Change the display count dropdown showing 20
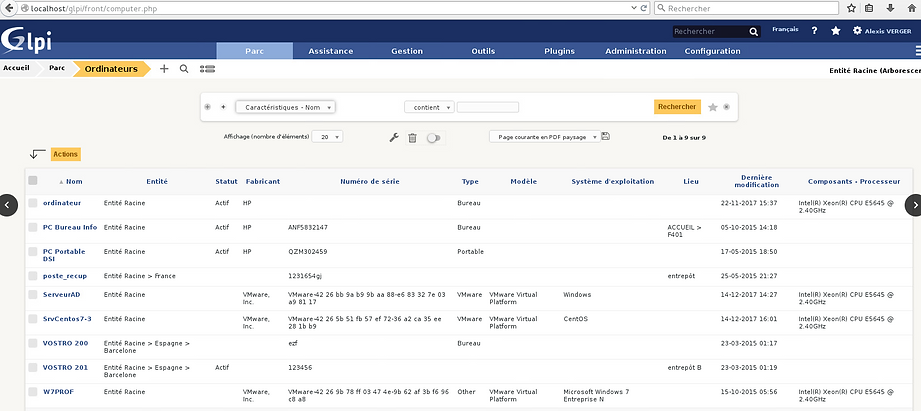 click(x=327, y=137)
